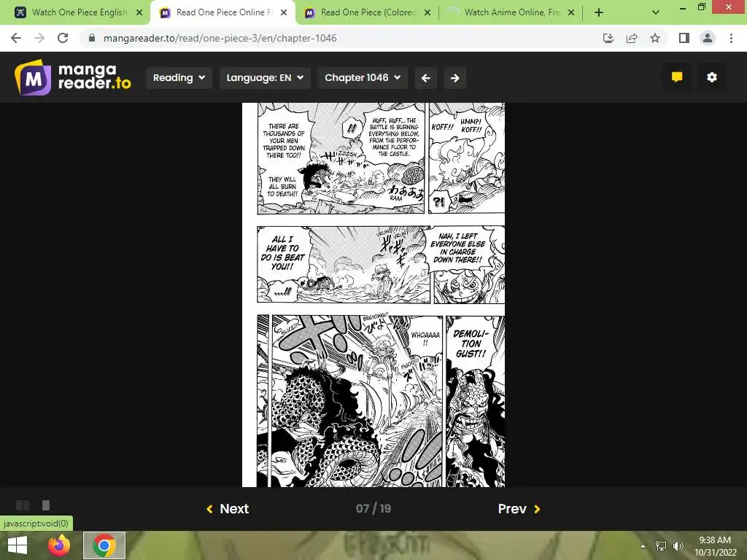Open the Reading mode dropdown
747x560 pixels.
coord(179,77)
